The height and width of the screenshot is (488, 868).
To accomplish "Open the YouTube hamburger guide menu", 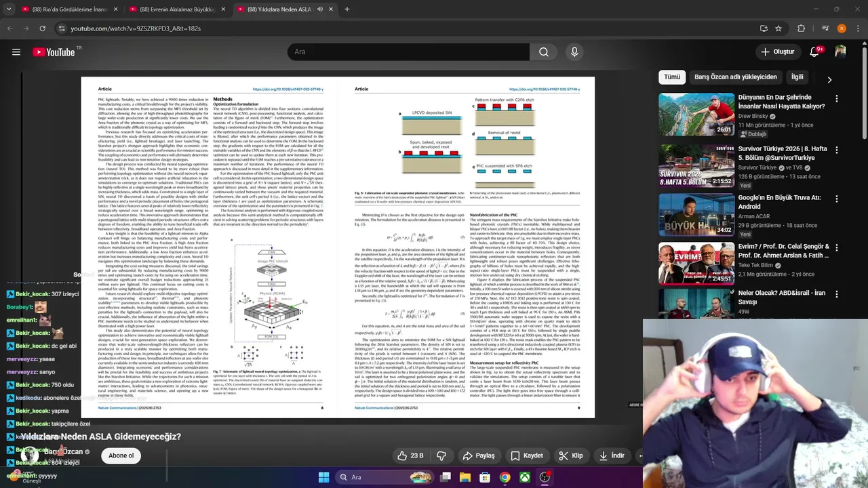I will [16, 52].
